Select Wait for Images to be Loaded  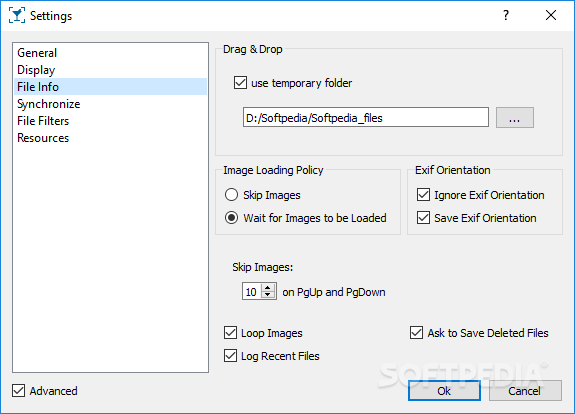(x=231, y=218)
